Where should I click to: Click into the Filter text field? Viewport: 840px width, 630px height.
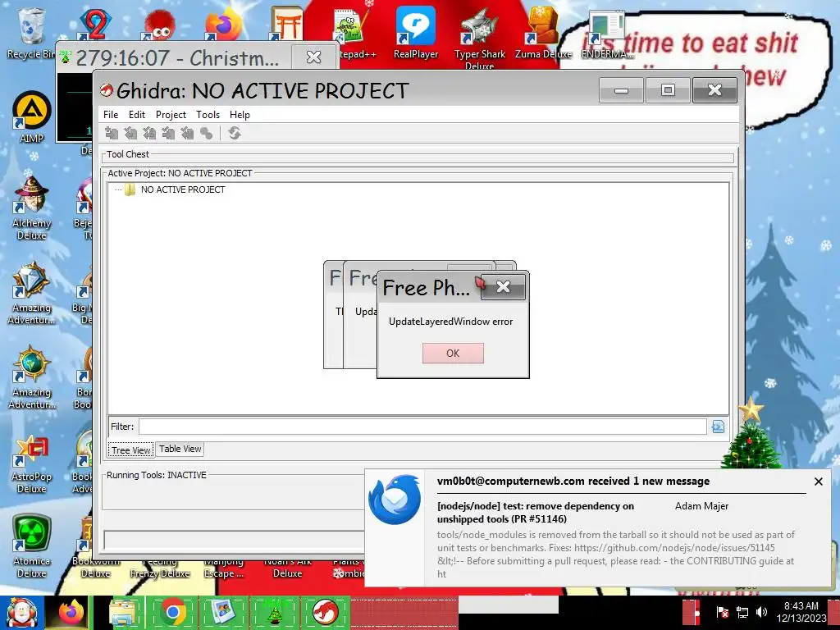(422, 427)
